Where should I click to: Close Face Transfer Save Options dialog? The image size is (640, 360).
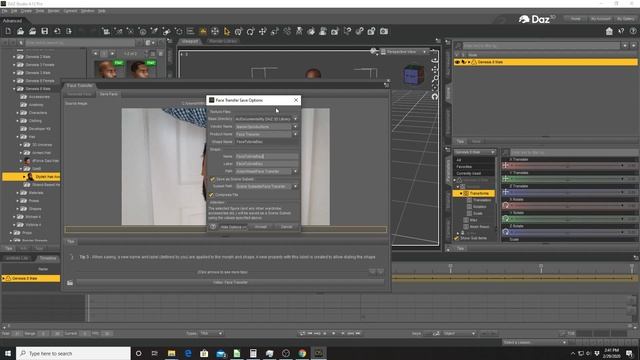tap(296, 100)
